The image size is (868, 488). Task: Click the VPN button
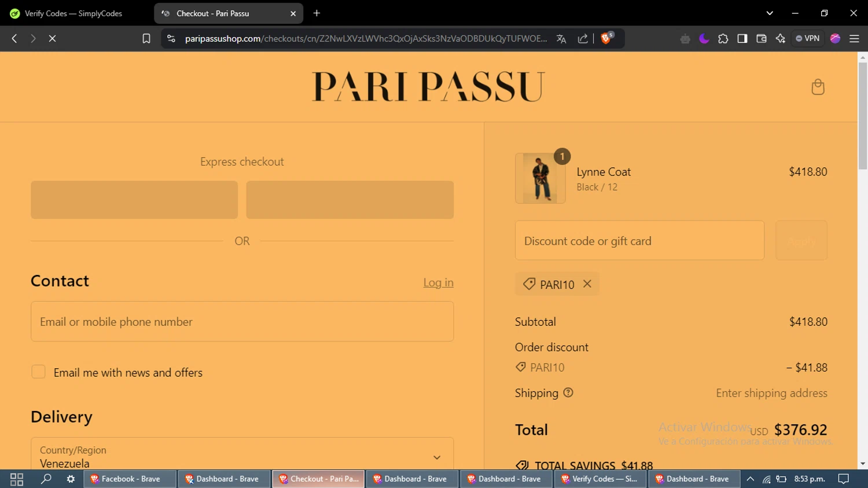click(808, 39)
